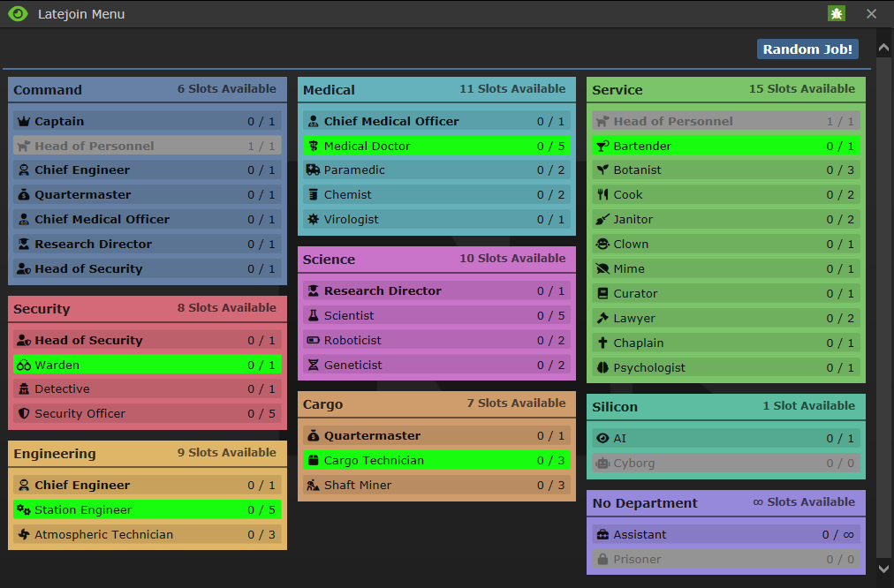Screen dimensions: 894x588
Task: Click the greyed Head of Personnel in Service
Action: click(x=726, y=121)
